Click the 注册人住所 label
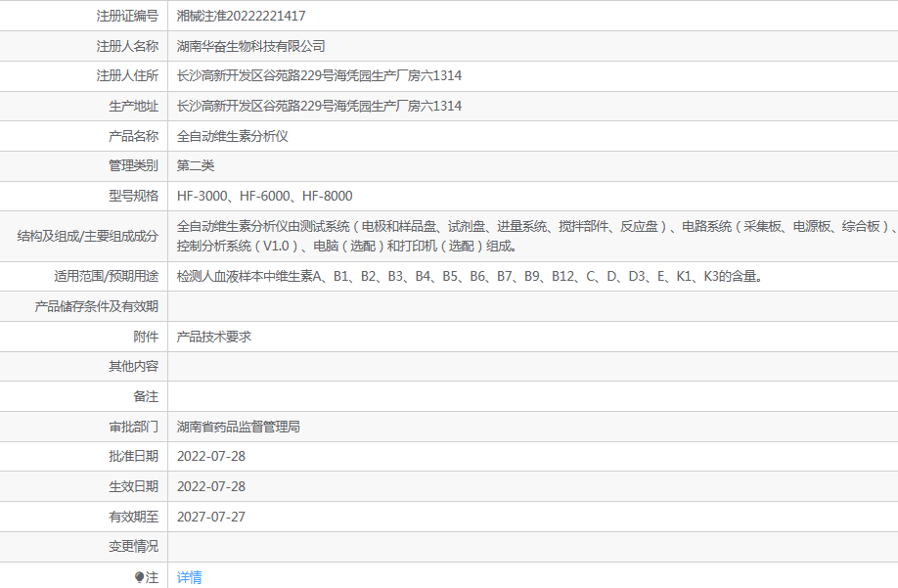 tap(127, 75)
